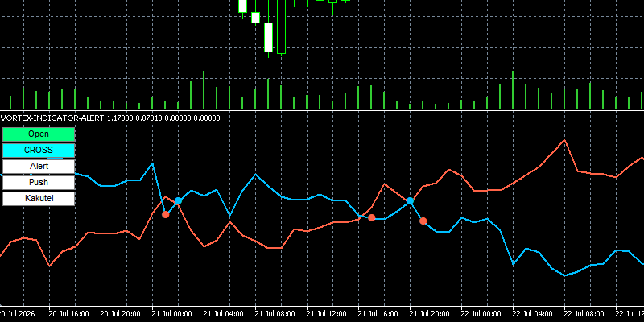This screenshot has height=322, width=644.
Task: Click the 1.17308 indicator value
Action: coord(121,118)
